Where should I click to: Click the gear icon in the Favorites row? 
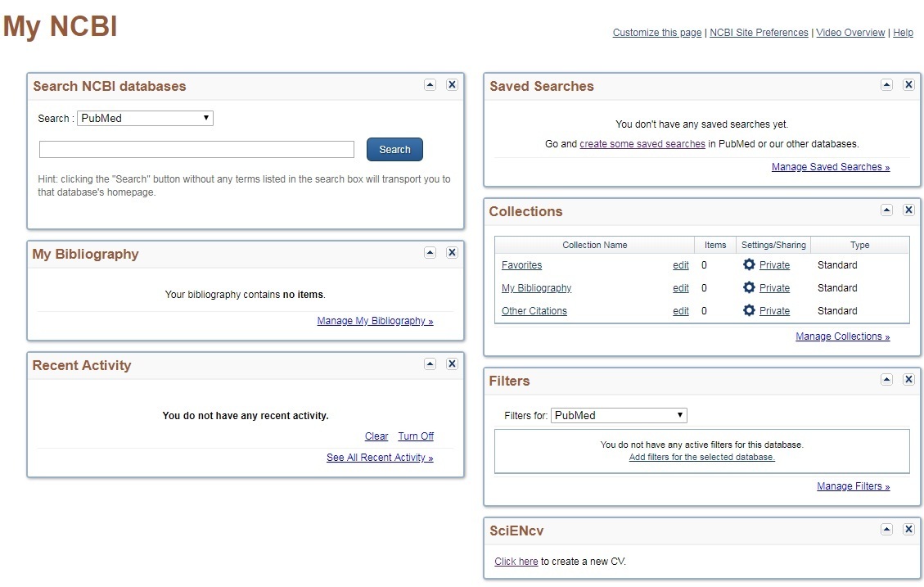748,264
